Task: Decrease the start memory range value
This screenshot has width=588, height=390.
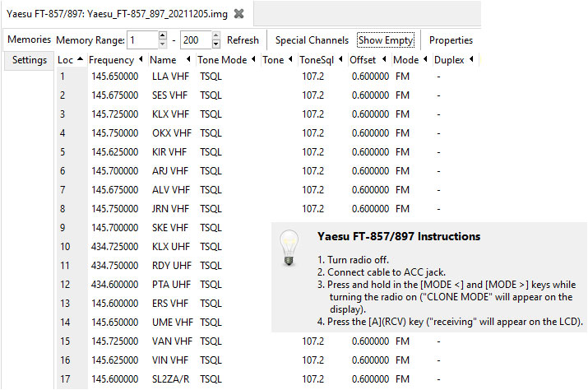Action: 162,44
